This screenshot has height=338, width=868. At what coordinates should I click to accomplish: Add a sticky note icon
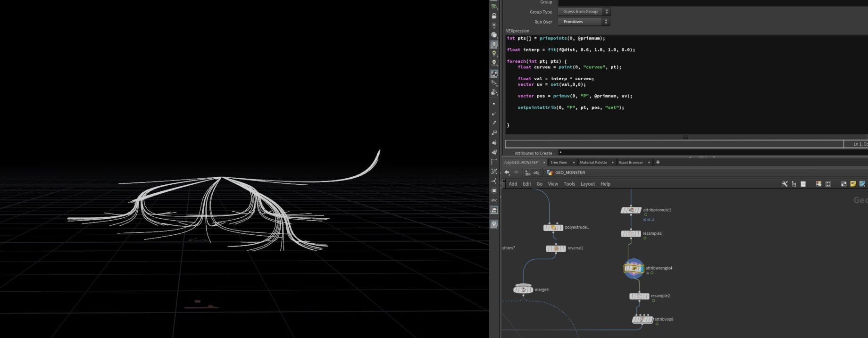[x=853, y=184]
